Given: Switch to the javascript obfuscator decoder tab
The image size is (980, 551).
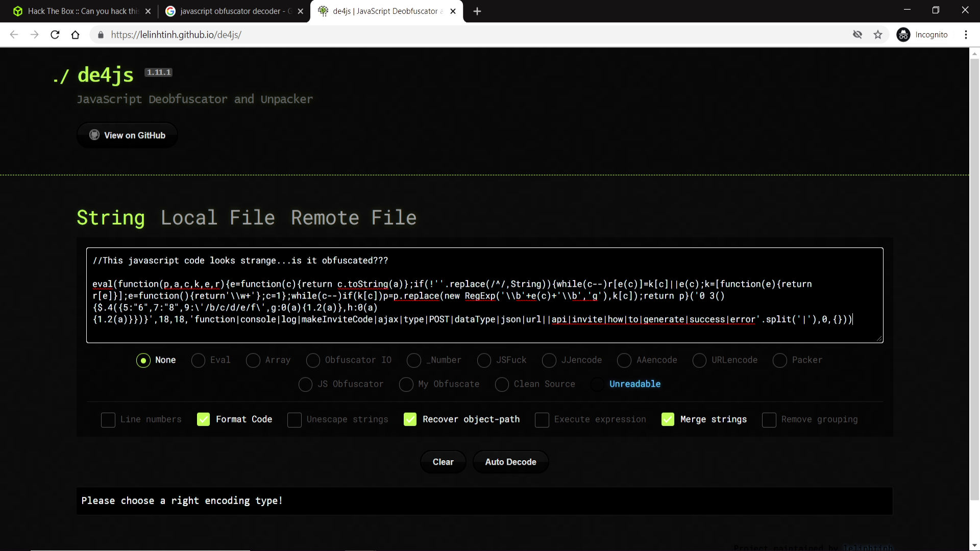Looking at the screenshot, I should 235,11.
